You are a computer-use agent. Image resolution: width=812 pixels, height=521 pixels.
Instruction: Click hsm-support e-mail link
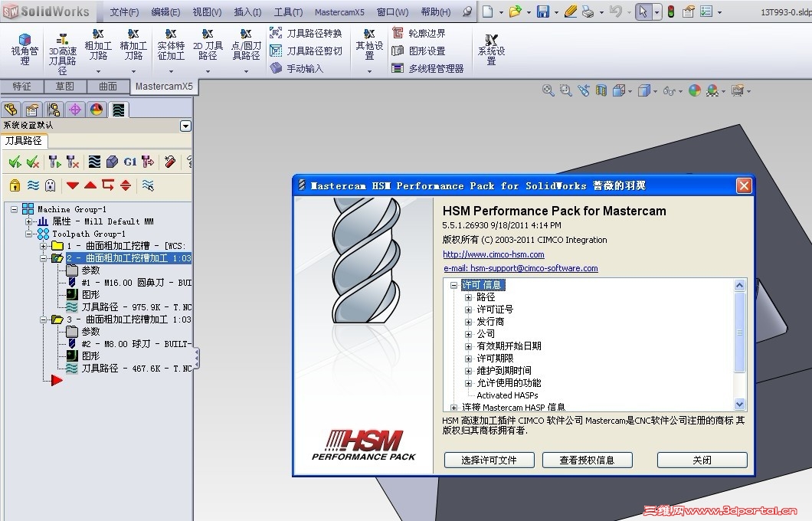pos(521,268)
